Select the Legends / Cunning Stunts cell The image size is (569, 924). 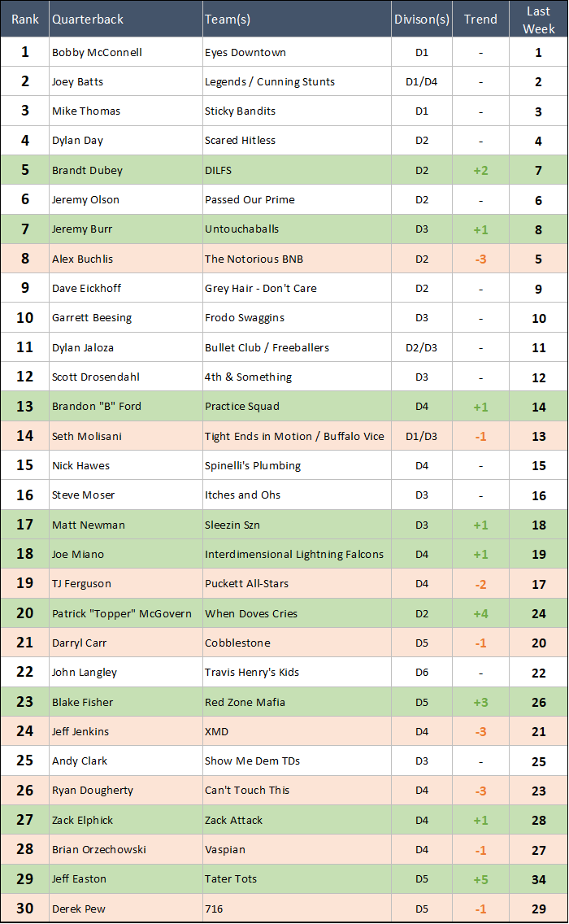(x=270, y=82)
